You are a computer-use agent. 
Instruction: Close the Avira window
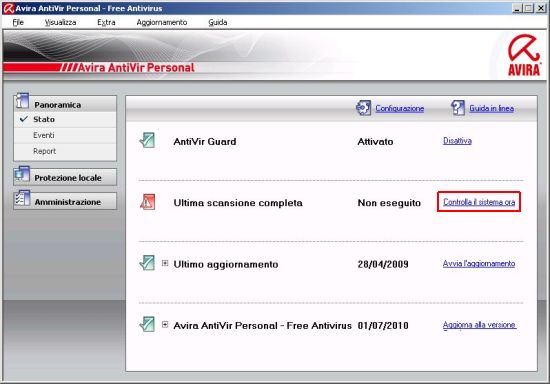[x=541, y=8]
